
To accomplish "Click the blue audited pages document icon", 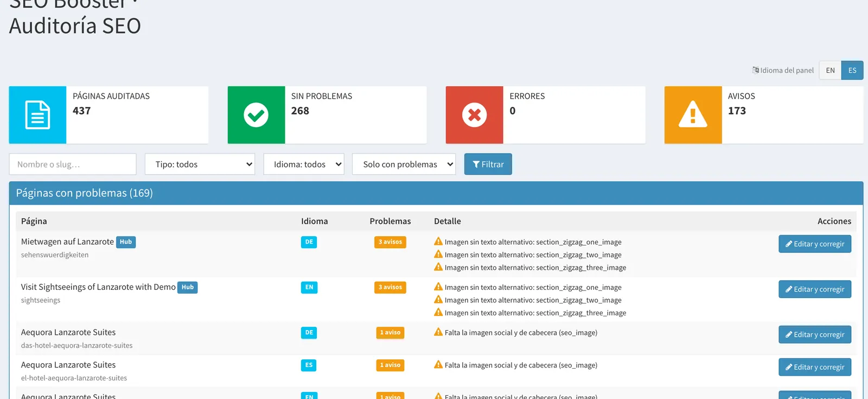I will click(x=37, y=115).
